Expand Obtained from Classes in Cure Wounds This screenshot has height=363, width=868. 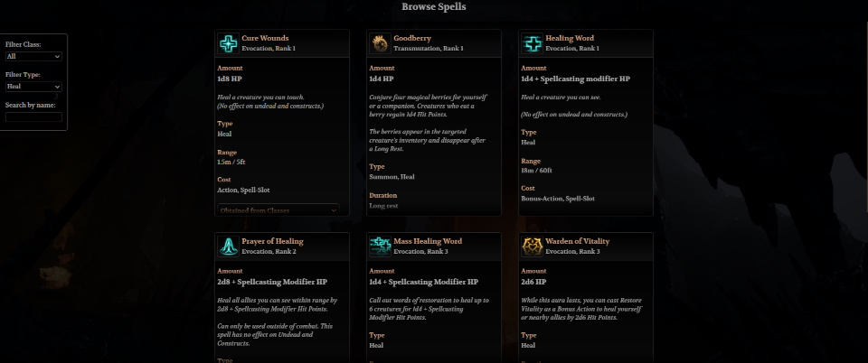278,210
